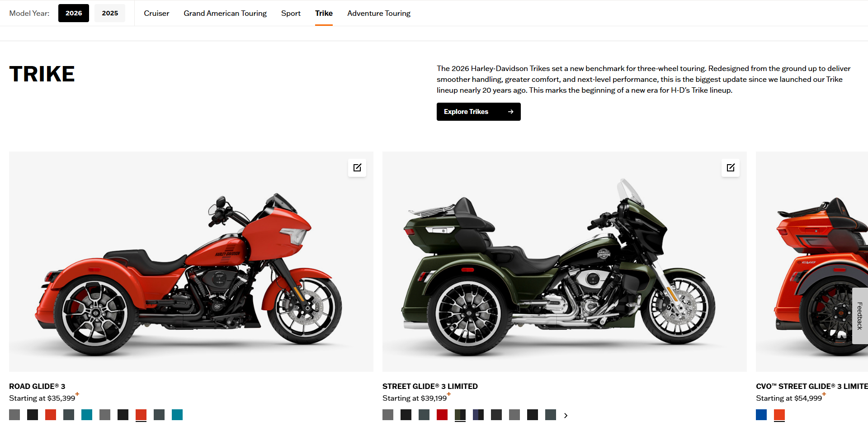Click 'Starting at $54,999' price text

pyautogui.click(x=789, y=398)
